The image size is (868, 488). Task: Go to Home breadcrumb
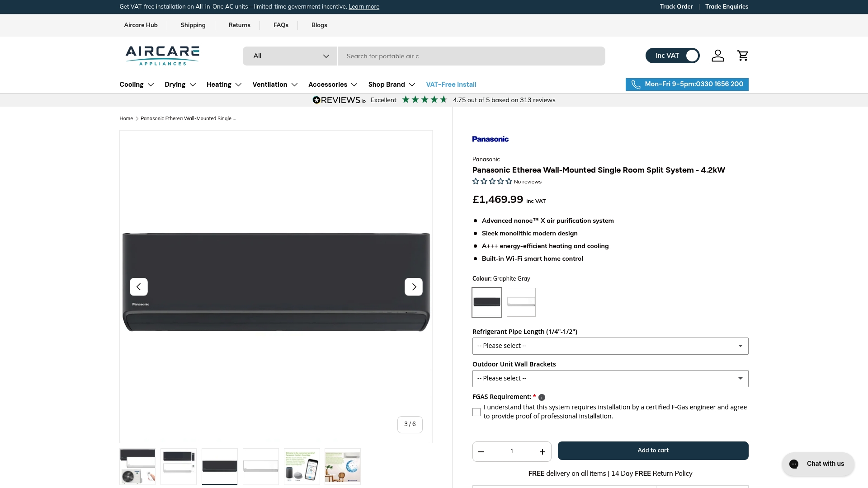point(126,119)
